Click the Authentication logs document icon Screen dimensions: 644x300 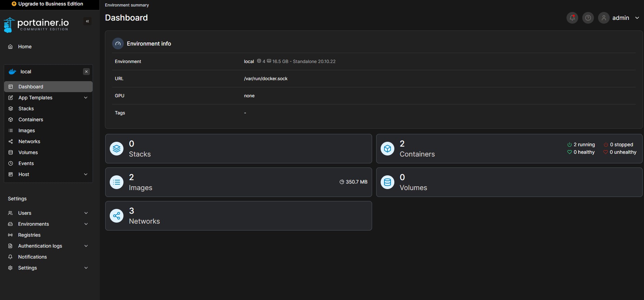click(10, 246)
